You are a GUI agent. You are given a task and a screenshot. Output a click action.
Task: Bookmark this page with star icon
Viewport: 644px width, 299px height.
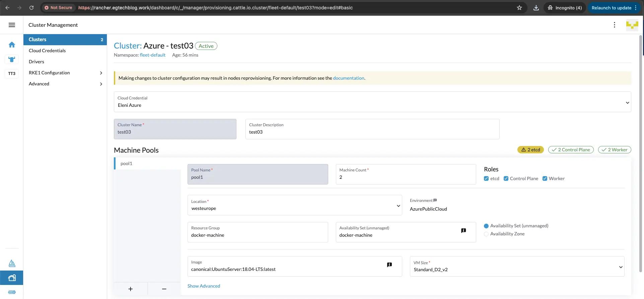[x=519, y=8]
